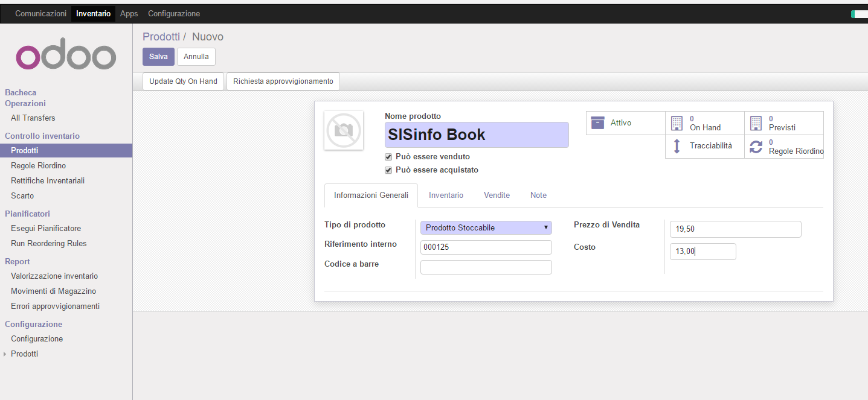Screen dimensions: 868x400
Task: Open the Comunicazioni top menu
Action: point(40,13)
